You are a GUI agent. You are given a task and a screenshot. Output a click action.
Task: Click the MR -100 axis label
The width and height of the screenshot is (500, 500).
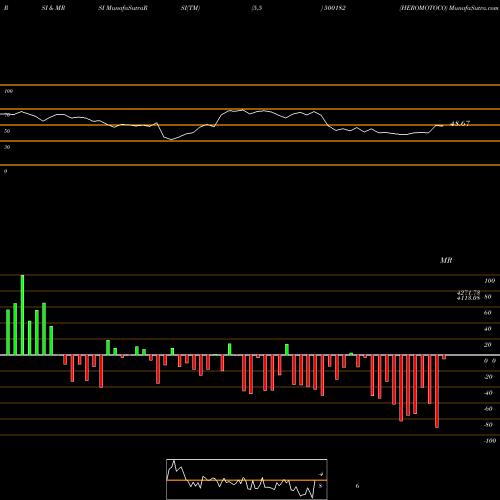490,441
